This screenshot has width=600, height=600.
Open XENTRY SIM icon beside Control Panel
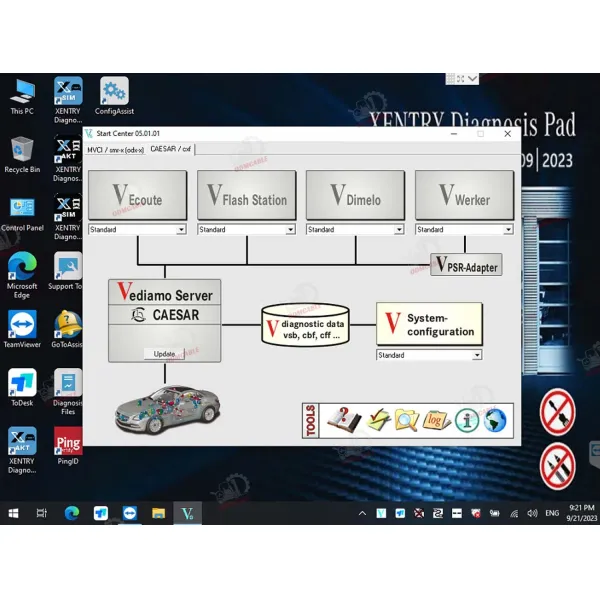tap(68, 217)
